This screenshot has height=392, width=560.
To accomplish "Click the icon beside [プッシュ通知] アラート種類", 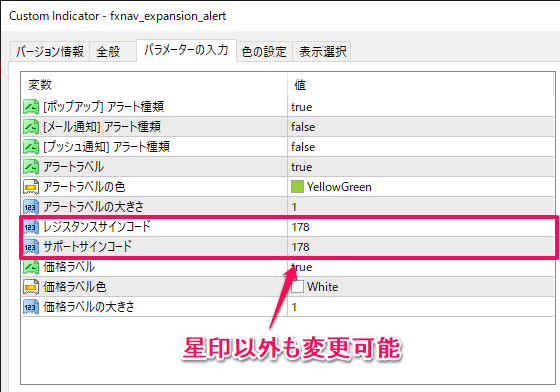I will coord(31,147).
